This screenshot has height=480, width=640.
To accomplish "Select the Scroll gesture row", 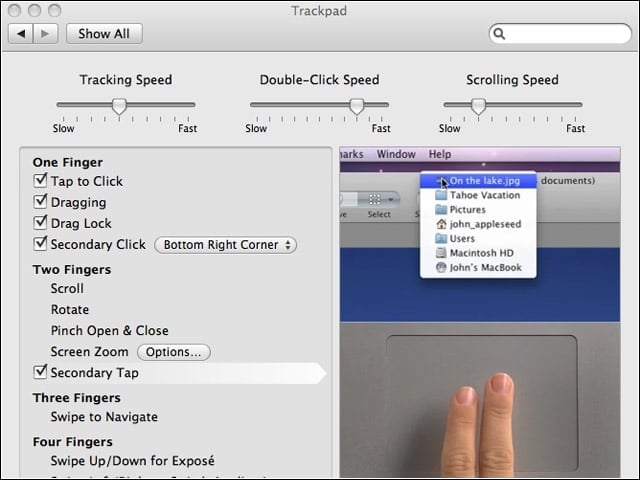I will (x=67, y=289).
